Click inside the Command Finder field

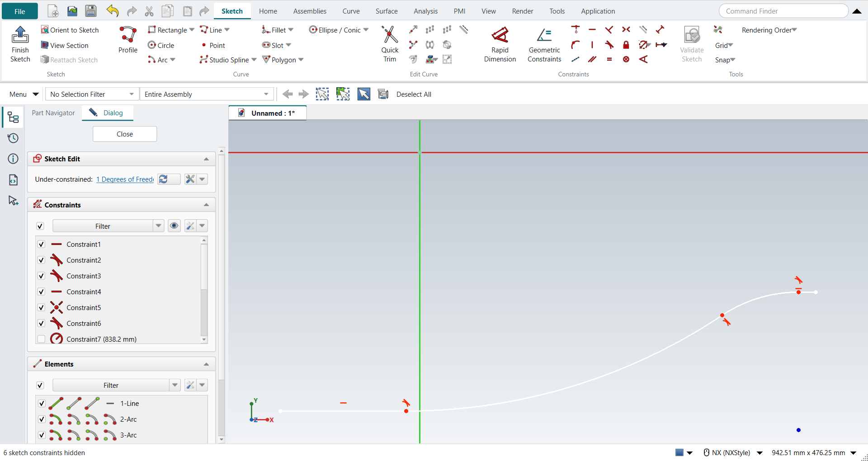click(783, 11)
